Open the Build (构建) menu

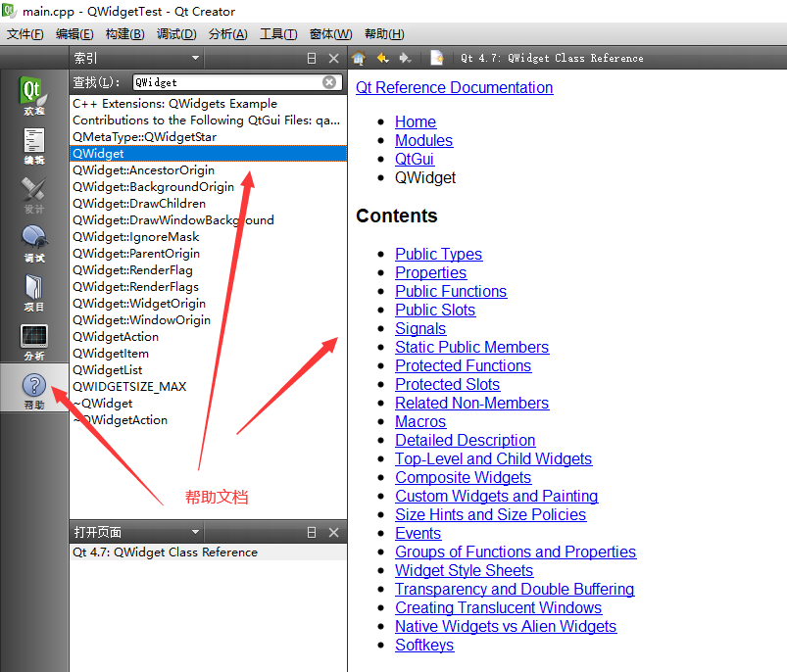[125, 34]
